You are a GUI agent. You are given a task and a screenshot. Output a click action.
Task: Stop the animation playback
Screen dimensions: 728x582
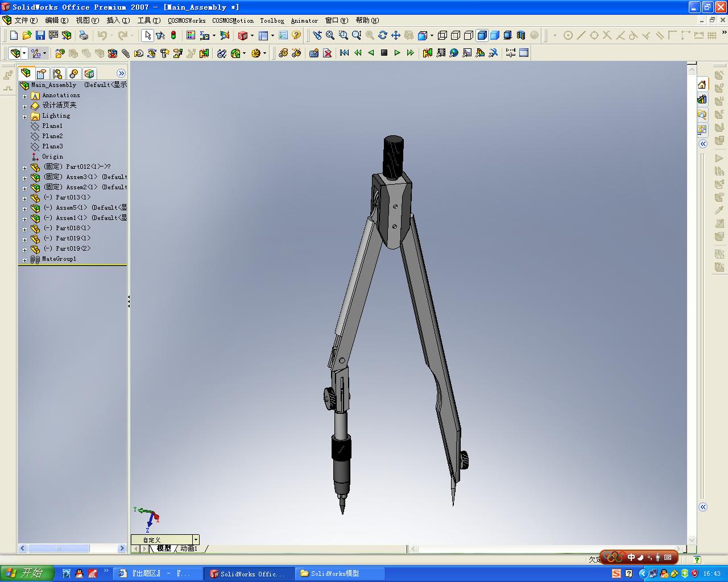tap(384, 53)
